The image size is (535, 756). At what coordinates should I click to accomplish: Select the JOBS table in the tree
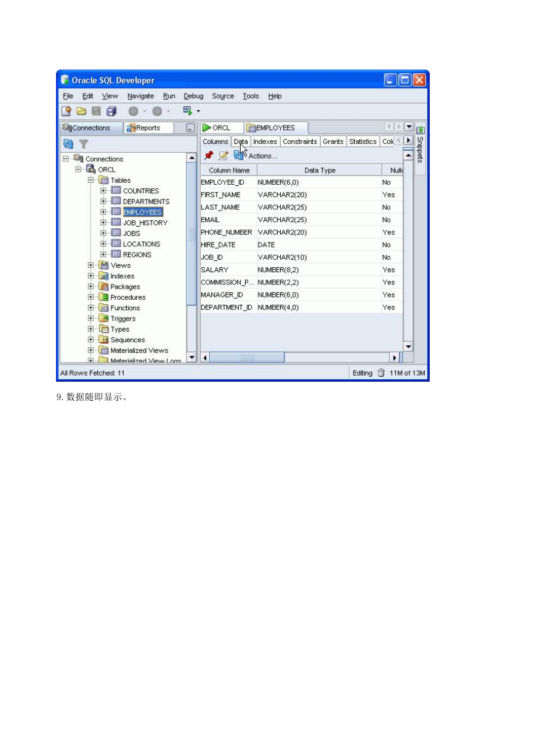pyautogui.click(x=131, y=233)
